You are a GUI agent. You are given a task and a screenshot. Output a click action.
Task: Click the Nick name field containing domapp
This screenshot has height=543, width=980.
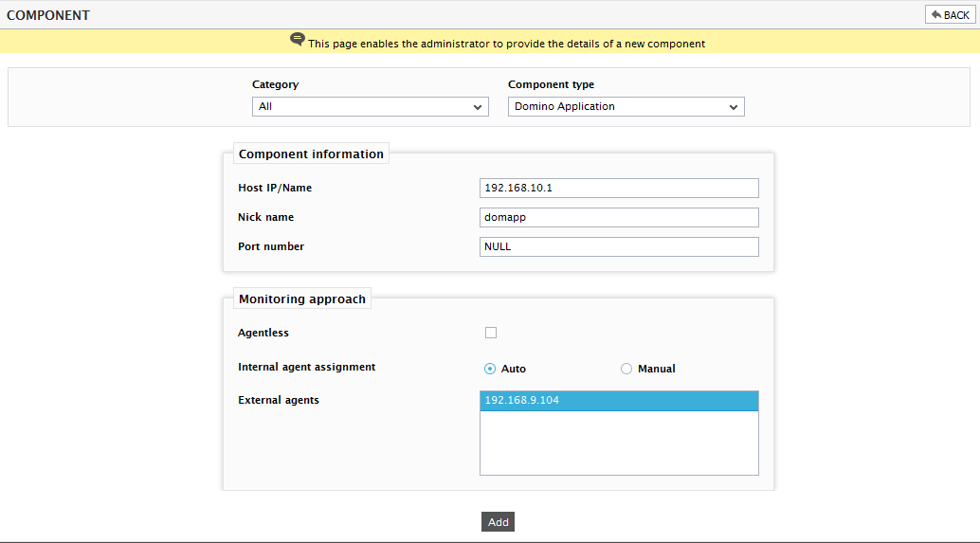click(619, 217)
